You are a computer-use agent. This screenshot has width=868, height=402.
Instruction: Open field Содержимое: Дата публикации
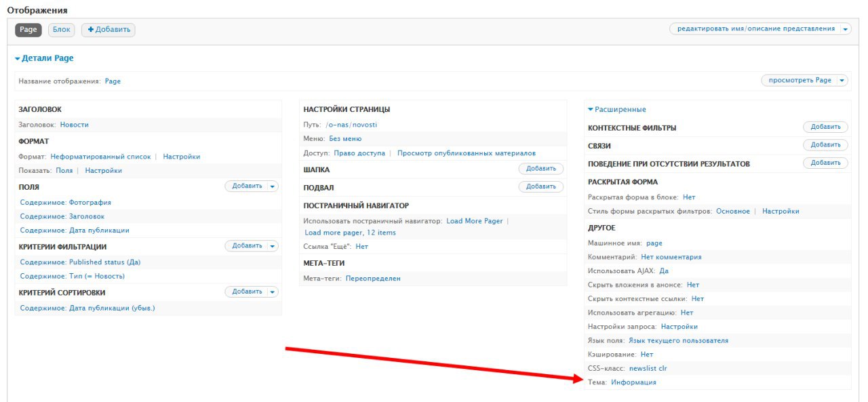[75, 230]
